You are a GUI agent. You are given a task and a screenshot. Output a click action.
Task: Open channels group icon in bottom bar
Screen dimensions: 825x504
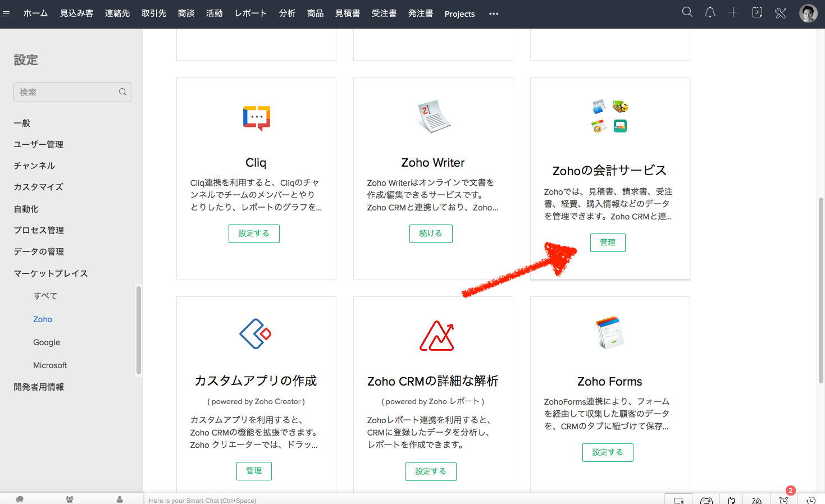(70, 500)
